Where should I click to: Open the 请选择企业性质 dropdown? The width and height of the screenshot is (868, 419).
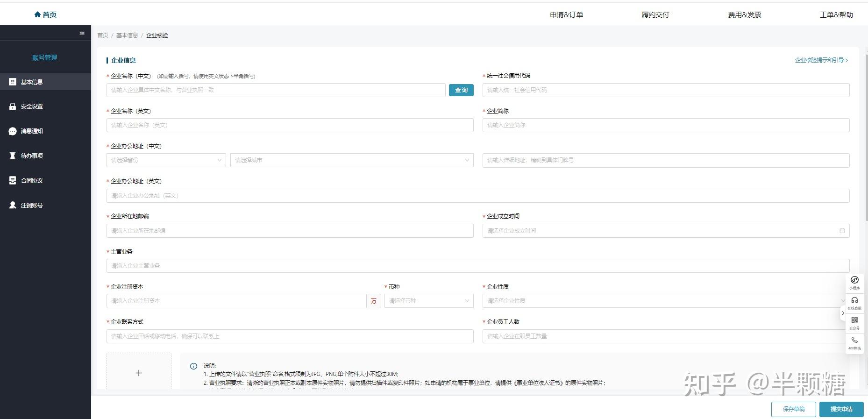[664, 301]
